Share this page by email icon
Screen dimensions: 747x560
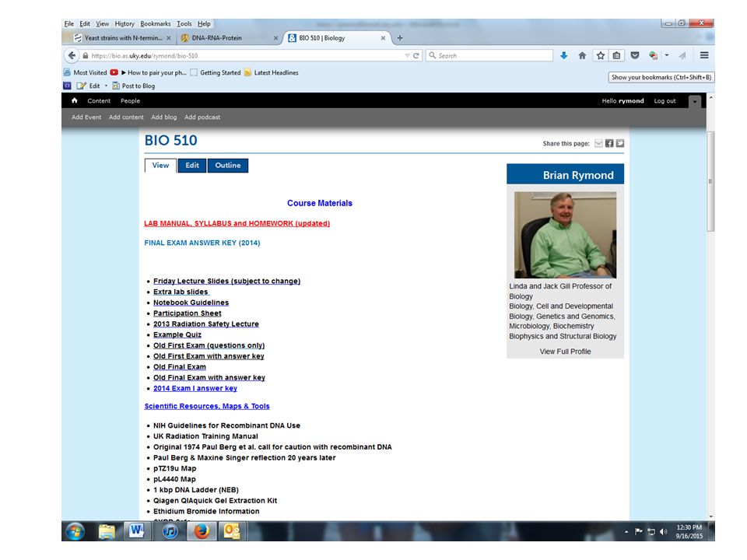pyautogui.click(x=599, y=143)
